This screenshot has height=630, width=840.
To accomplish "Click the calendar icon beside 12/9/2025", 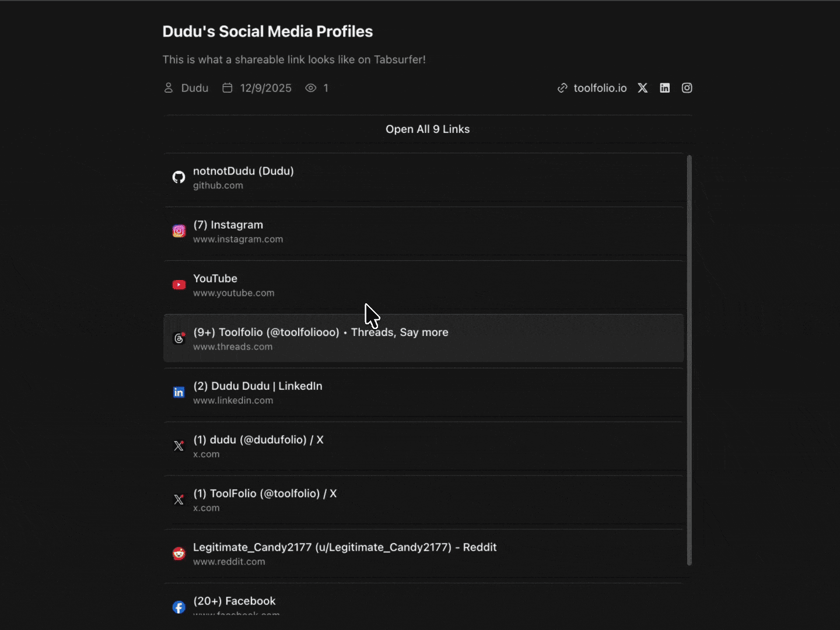I will pos(228,88).
